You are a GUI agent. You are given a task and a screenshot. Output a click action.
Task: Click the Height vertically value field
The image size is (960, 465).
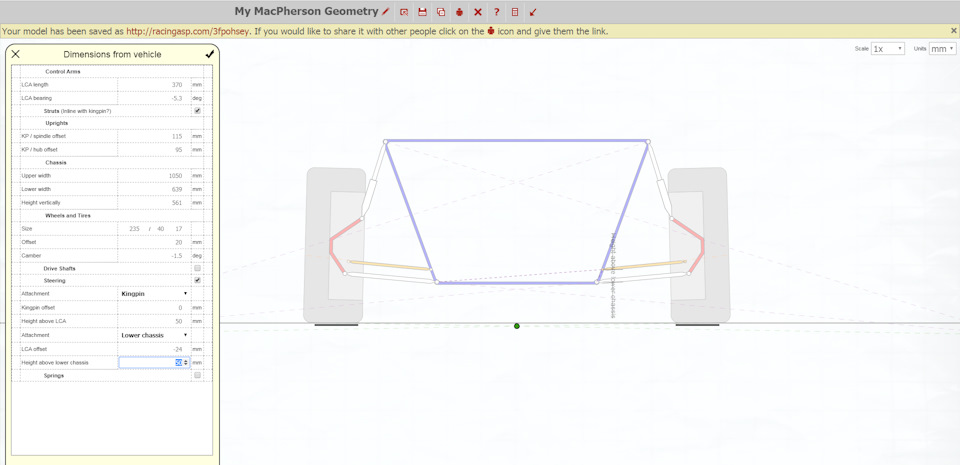click(x=154, y=203)
